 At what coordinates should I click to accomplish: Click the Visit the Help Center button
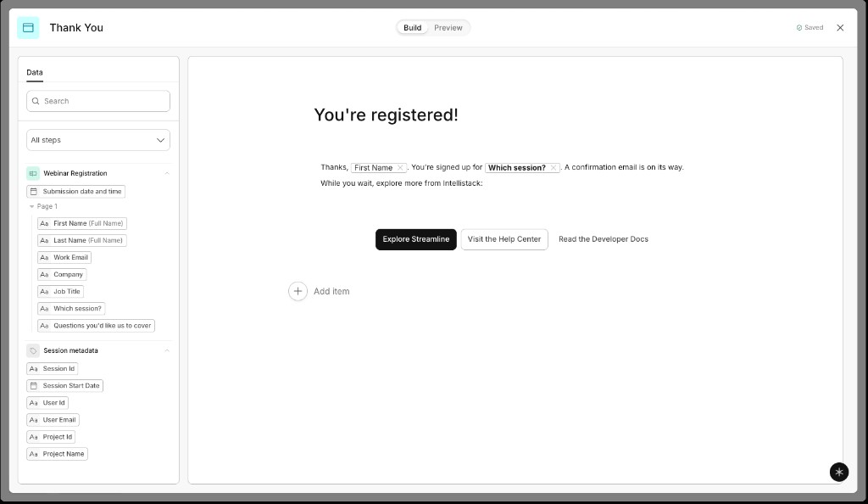tap(504, 239)
